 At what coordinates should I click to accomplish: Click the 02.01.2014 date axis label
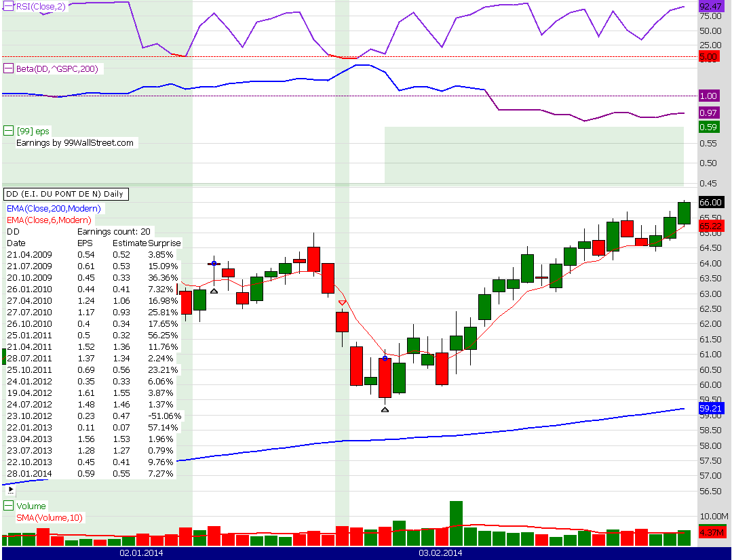coord(141,553)
